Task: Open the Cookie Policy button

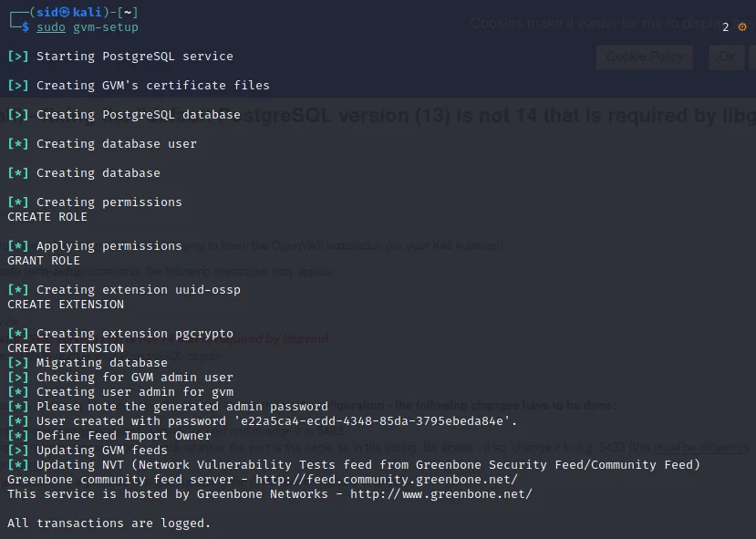Action: point(644,57)
